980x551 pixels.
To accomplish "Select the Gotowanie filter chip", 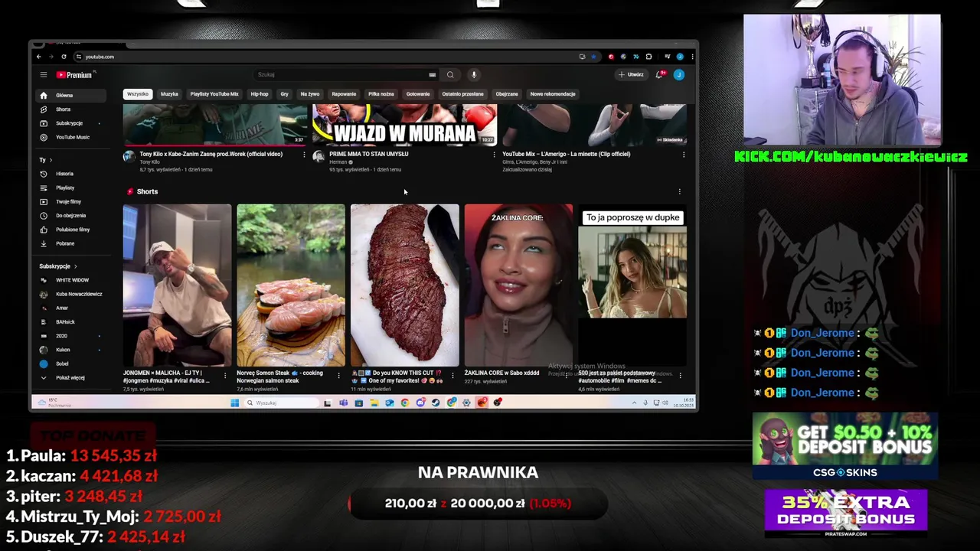I will pos(418,94).
